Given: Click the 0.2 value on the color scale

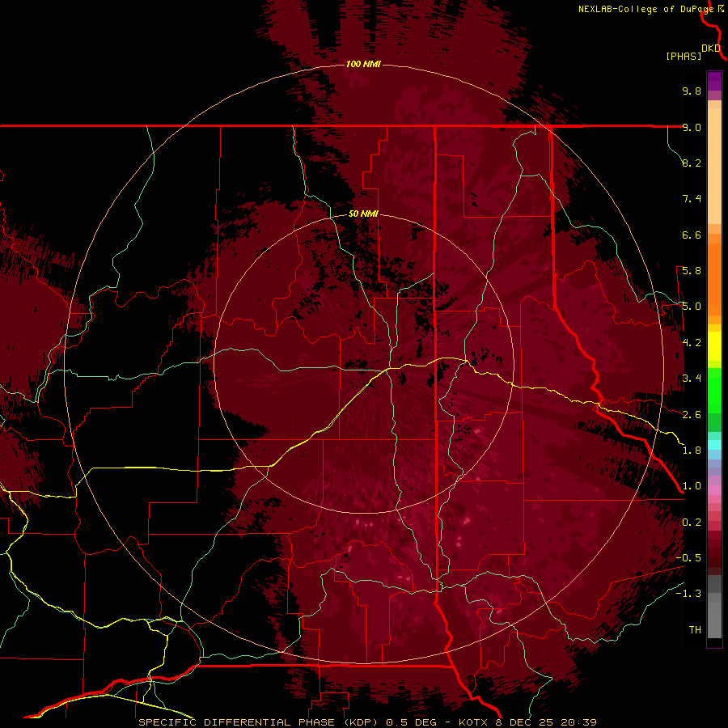Looking at the screenshot, I should 692,523.
